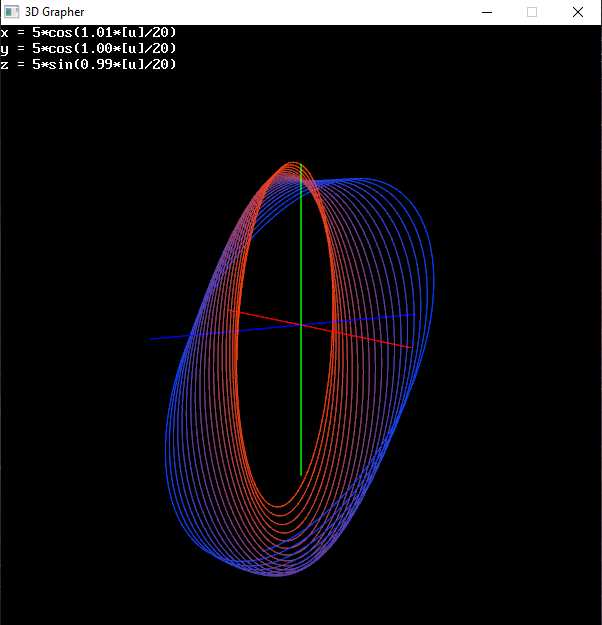Click the greyed-out maximize button
This screenshot has width=602, height=625.
pyautogui.click(x=532, y=12)
